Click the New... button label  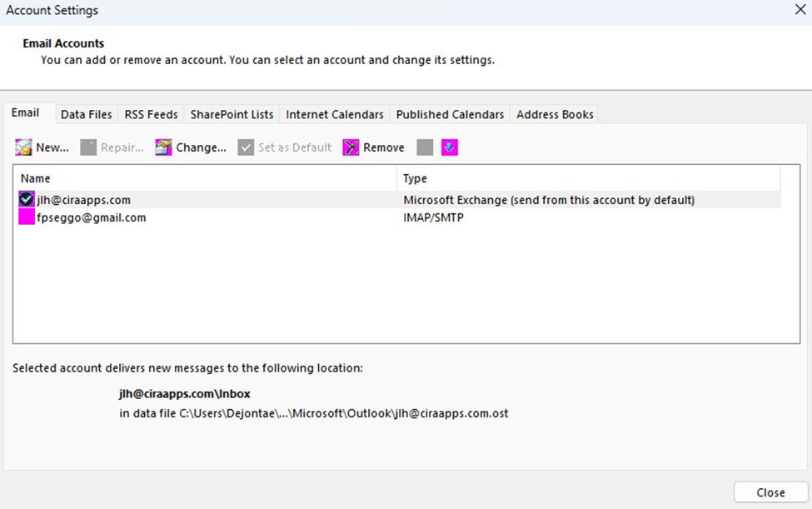click(52, 147)
